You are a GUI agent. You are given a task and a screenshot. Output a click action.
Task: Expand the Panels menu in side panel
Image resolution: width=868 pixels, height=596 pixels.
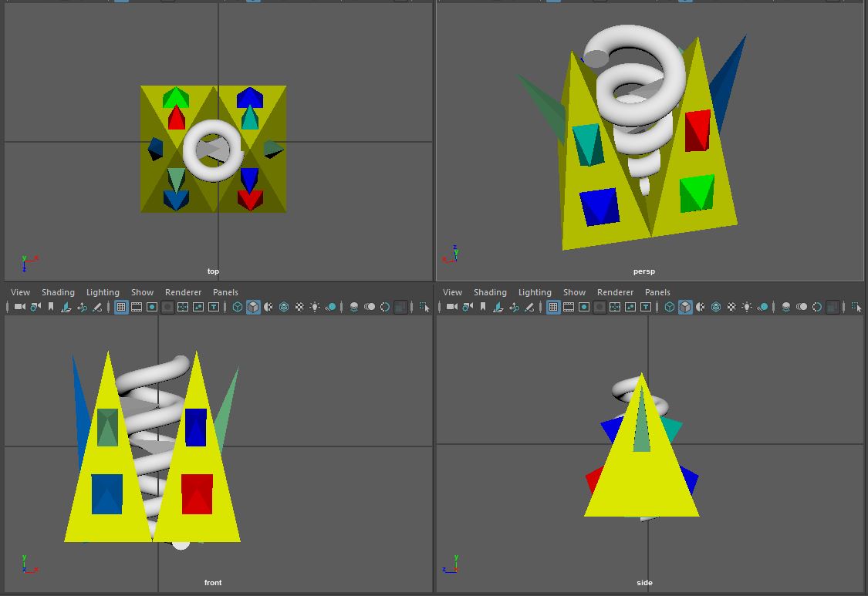click(657, 292)
